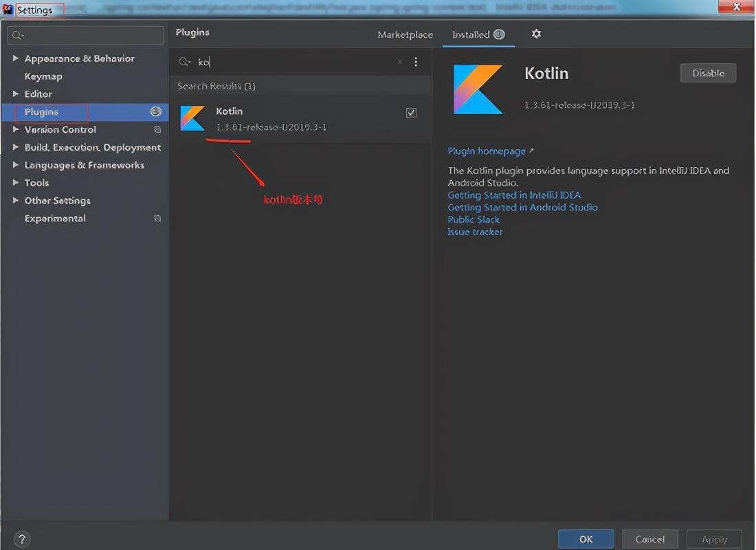Click the plugin search magnifier icon
The height and width of the screenshot is (550, 756).
184,62
